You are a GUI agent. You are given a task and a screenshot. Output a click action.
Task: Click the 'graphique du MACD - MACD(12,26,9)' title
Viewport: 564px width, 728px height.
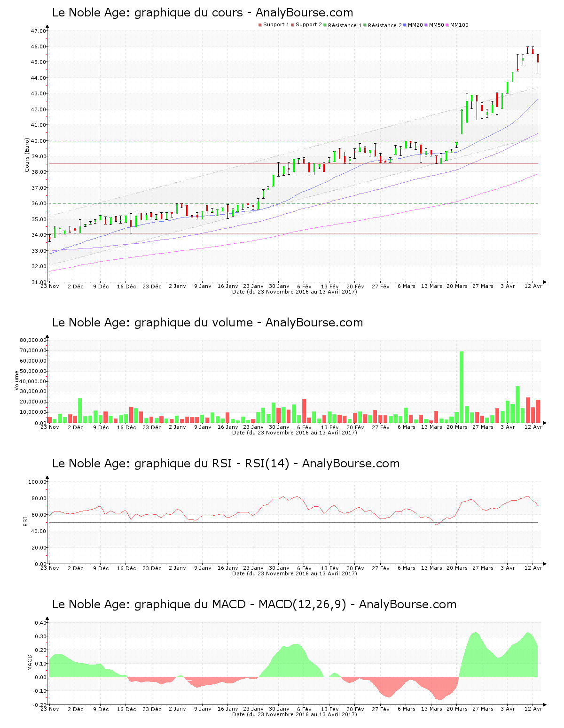point(254,604)
